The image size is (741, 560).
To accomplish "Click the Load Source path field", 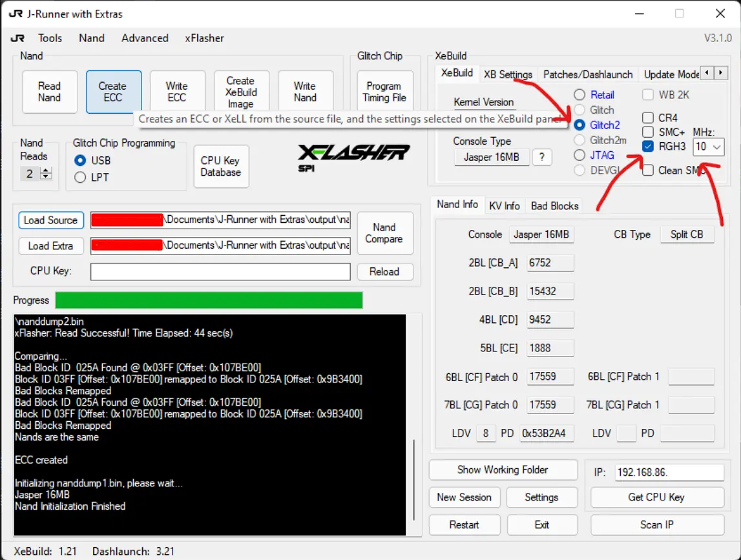I will point(221,220).
